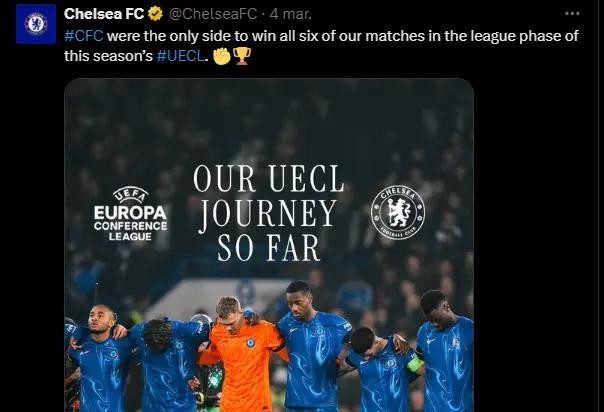
Task: Click the trophy emoji in the tweet
Action: (x=242, y=56)
